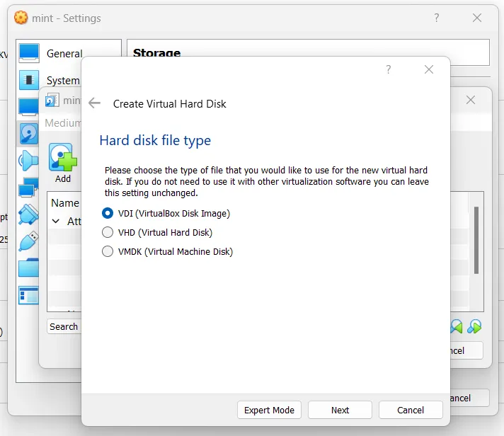
Task: Click General label in settings list
Action: pyautogui.click(x=64, y=53)
